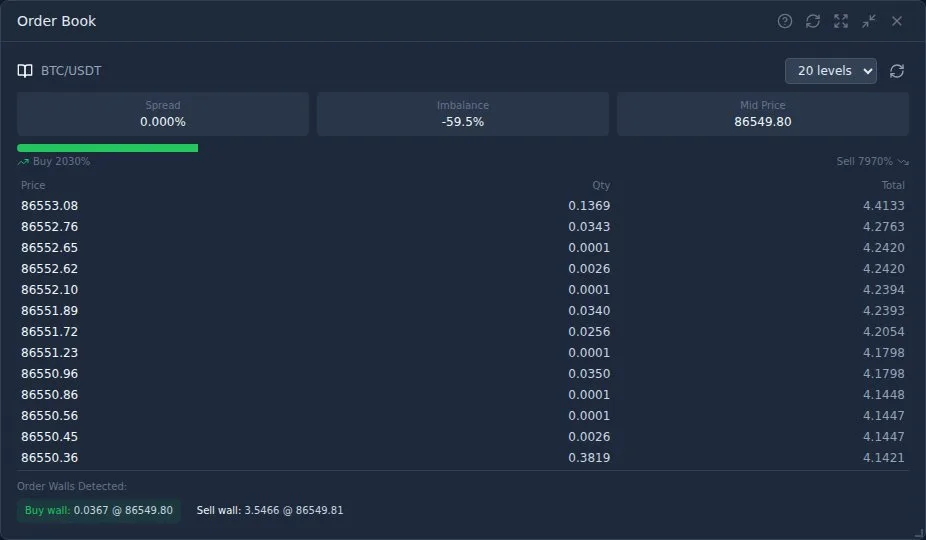
Task: Click the title bar refresh icon
Action: click(813, 21)
